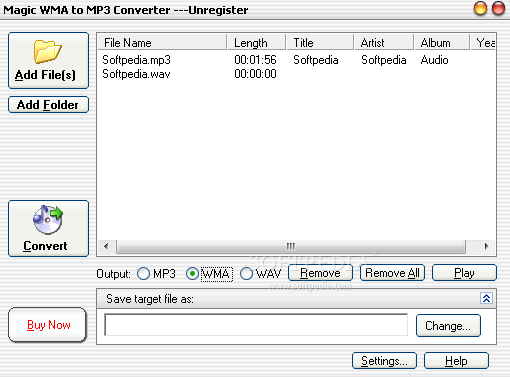Click the Remove All button

click(392, 273)
